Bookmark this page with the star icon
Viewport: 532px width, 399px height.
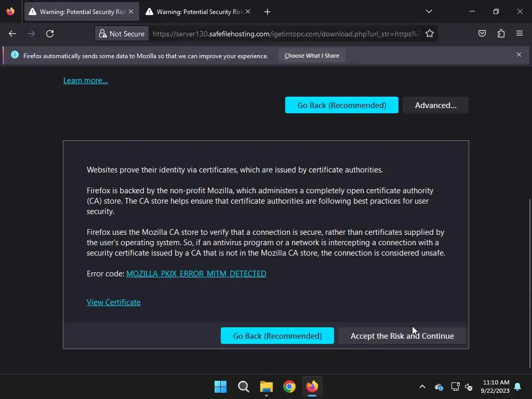point(430,34)
